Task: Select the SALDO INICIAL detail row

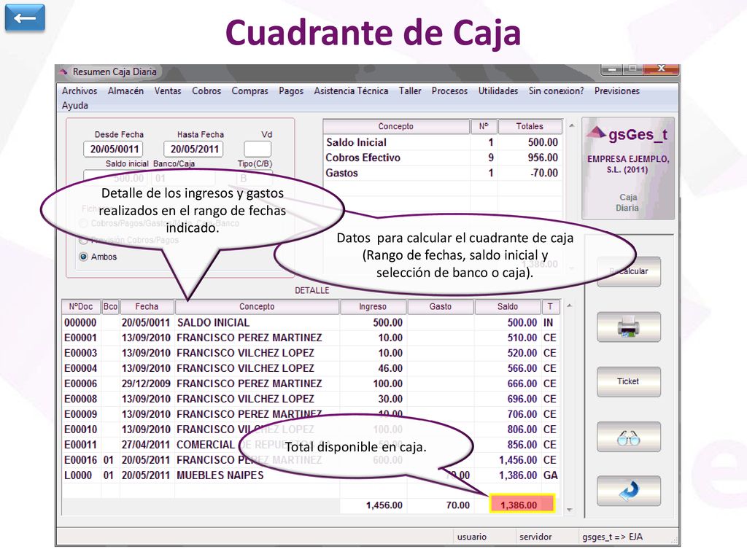Action: coord(311,322)
